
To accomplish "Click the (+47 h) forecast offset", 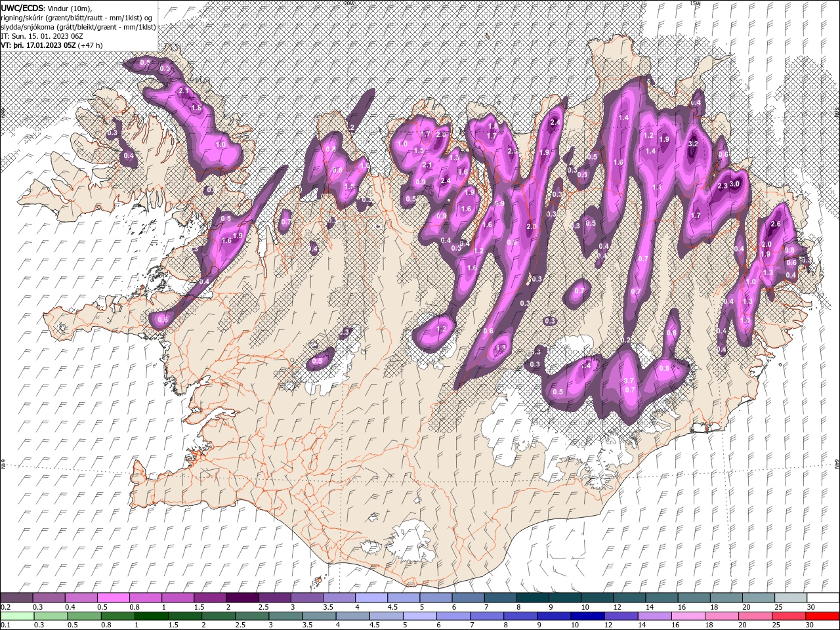I will pos(90,45).
